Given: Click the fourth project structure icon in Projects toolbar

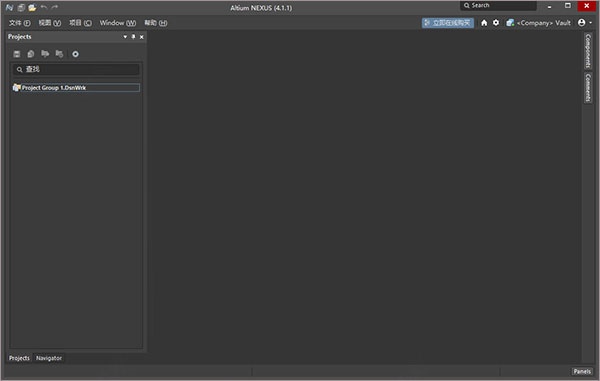Looking at the screenshot, I should pyautogui.click(x=59, y=54).
